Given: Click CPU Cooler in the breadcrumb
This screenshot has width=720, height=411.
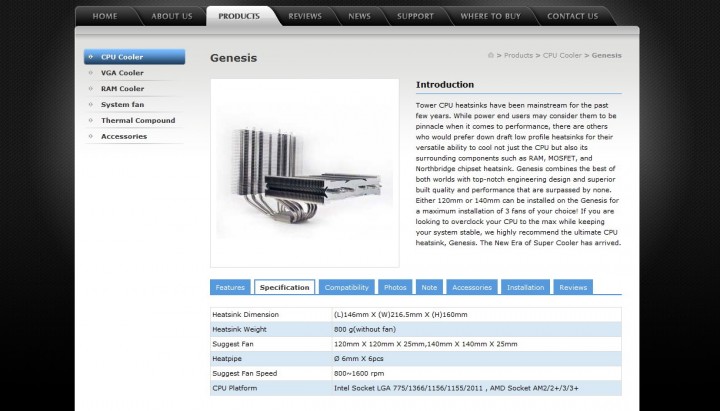Looking at the screenshot, I should click(x=562, y=55).
